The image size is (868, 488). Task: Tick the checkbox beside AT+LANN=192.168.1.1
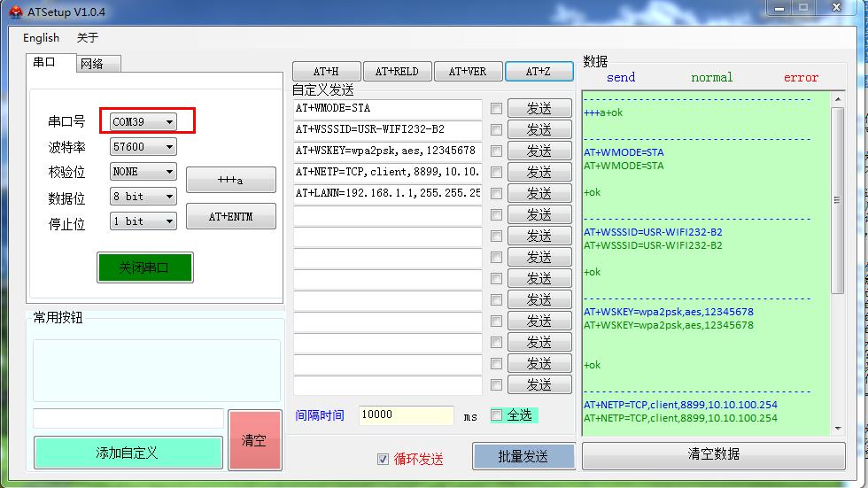coord(497,194)
